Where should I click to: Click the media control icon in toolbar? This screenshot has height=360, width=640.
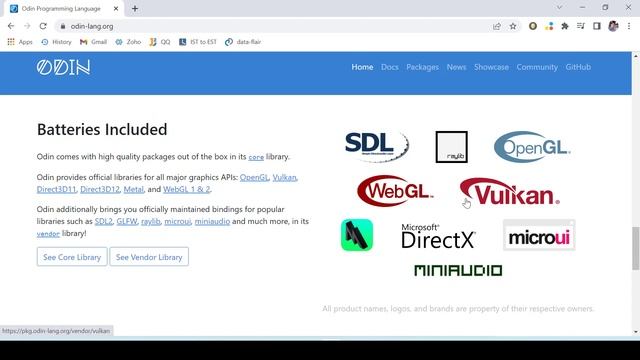[581, 26]
